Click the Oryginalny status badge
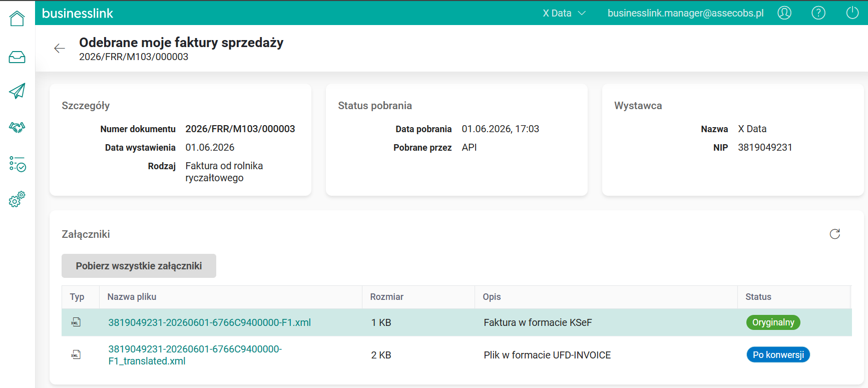 773,322
